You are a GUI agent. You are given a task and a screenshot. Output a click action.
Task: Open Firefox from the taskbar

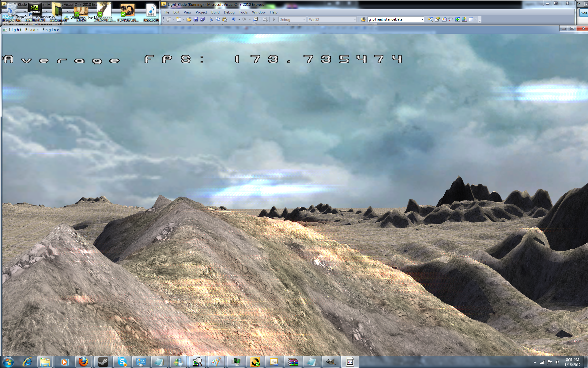click(83, 362)
